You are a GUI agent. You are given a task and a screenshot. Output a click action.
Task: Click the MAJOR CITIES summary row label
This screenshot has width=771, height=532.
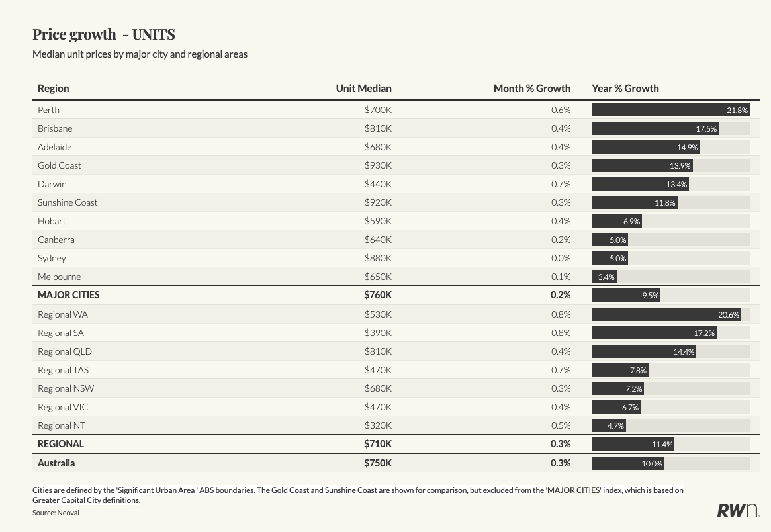coord(69,295)
